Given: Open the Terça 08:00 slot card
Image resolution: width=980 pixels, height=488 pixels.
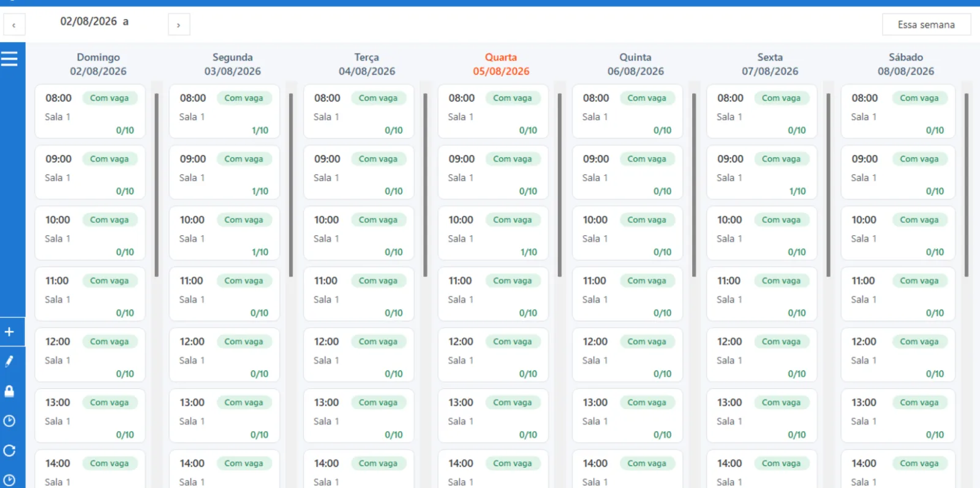Looking at the screenshot, I should 359,111.
